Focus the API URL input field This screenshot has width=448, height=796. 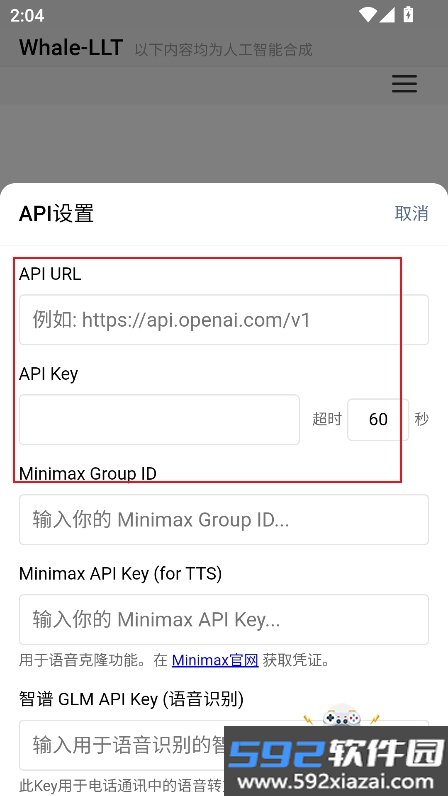[224, 320]
